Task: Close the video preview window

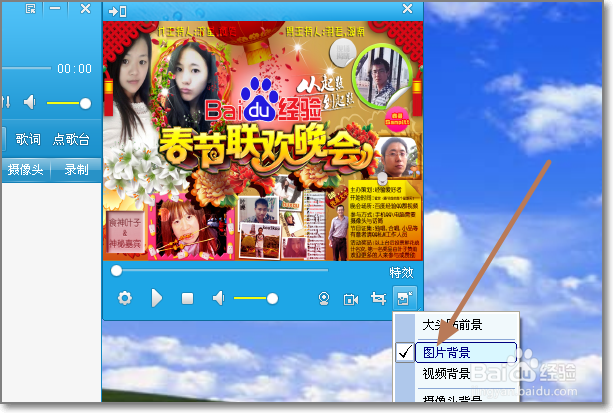Action: pos(407,9)
